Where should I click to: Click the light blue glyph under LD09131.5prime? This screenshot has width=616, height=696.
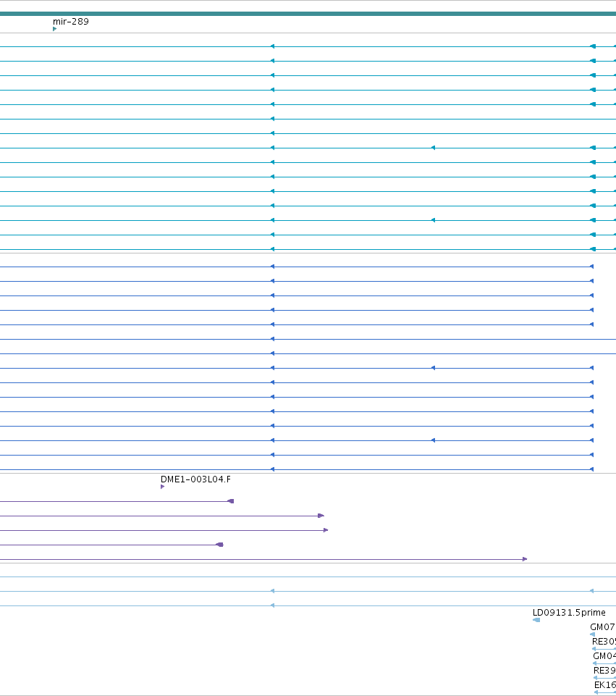coord(536,620)
